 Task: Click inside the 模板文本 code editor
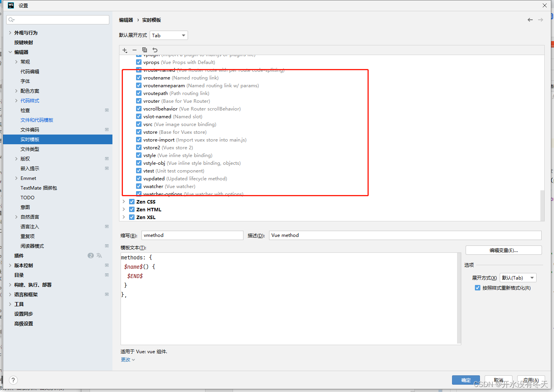point(289,299)
